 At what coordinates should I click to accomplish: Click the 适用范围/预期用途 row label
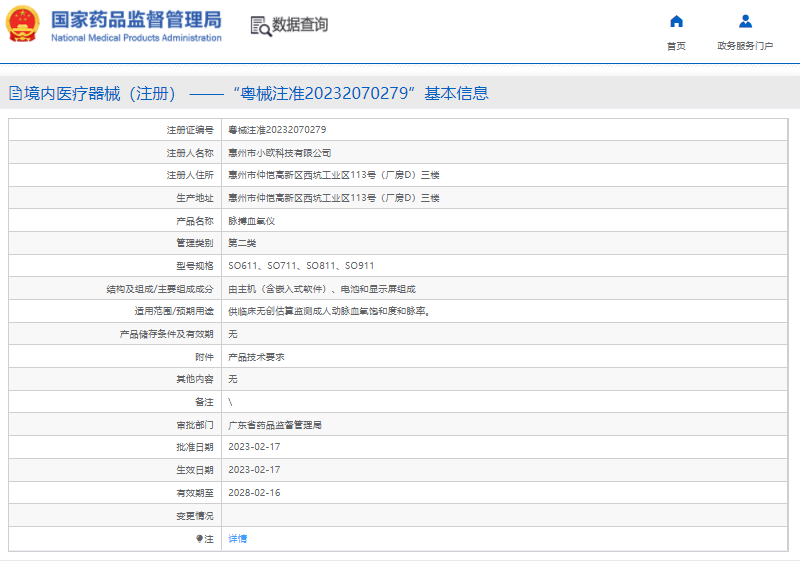coord(174,311)
